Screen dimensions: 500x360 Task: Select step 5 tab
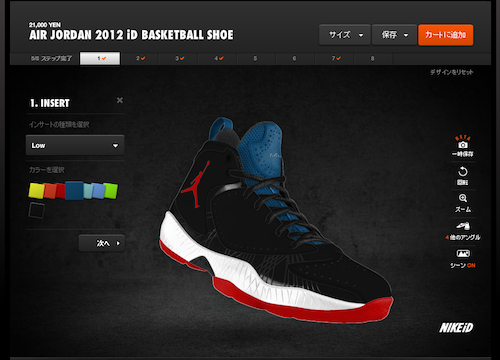click(256, 58)
